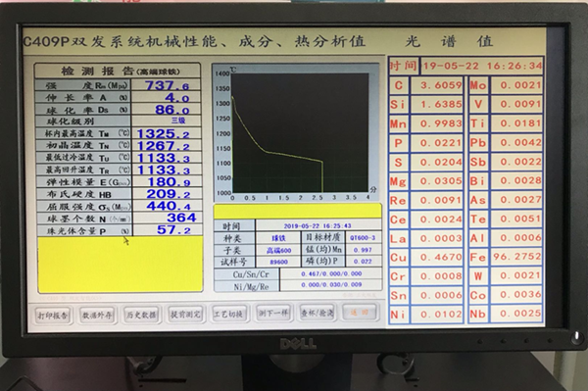Click the 查杯/抢浇 button
The height and width of the screenshot is (391, 588).
[x=317, y=312]
